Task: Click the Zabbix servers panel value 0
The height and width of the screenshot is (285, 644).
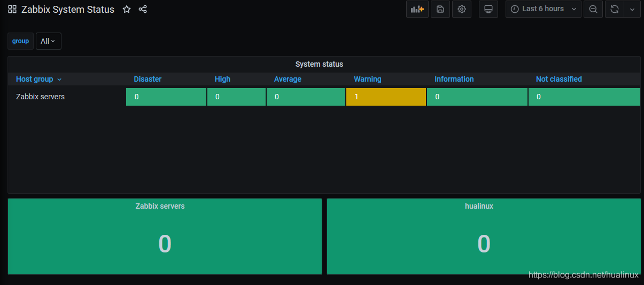Action: point(165,244)
